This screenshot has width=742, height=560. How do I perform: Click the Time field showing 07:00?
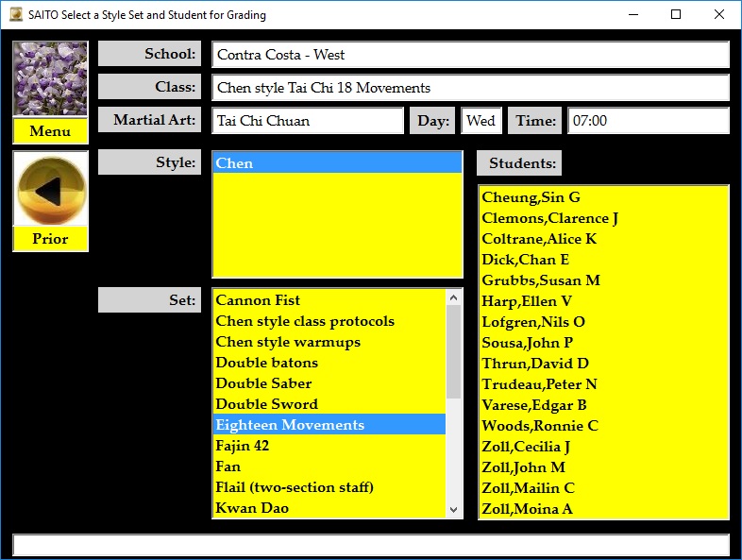click(648, 121)
